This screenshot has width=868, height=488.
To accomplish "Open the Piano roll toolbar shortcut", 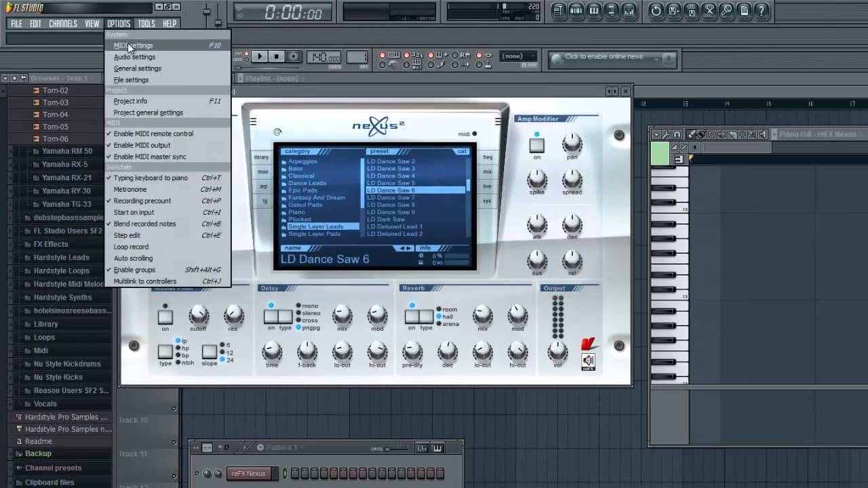I will tap(594, 10).
